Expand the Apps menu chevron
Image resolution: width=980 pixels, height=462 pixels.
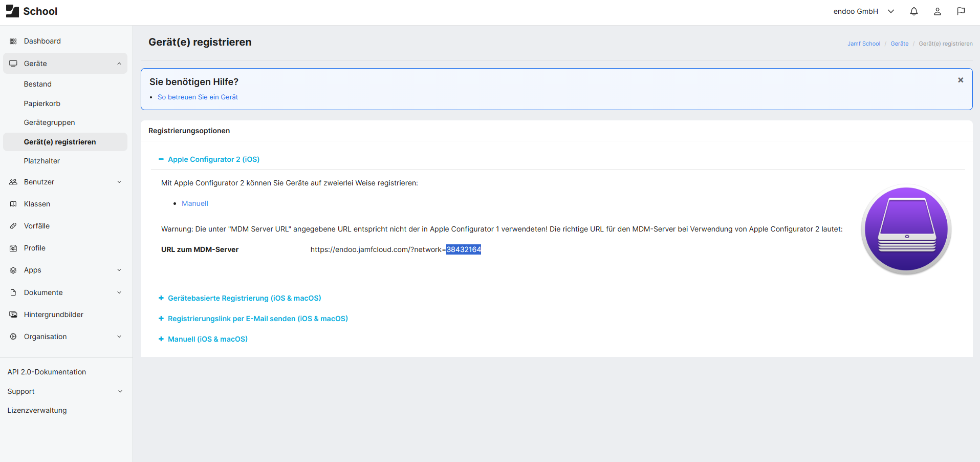click(x=119, y=270)
